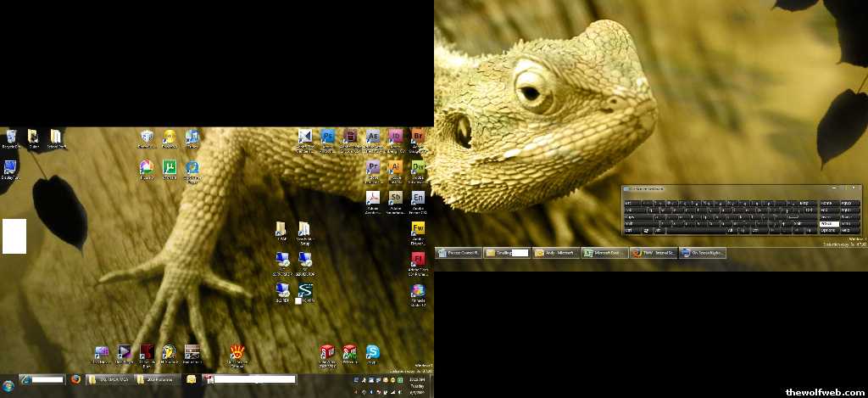Launch Skype from the desktop shortcut
868x398 pixels.
point(372,352)
